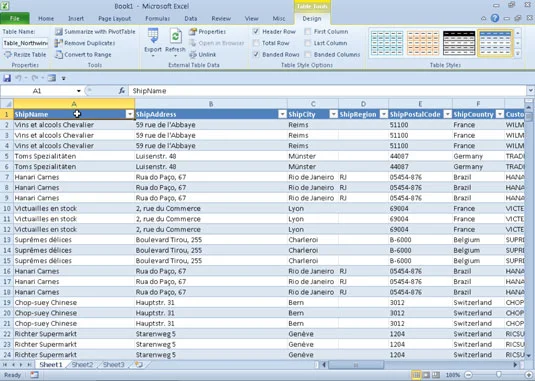Select cell with Toms Spezialitäten in row 5

coord(74,156)
